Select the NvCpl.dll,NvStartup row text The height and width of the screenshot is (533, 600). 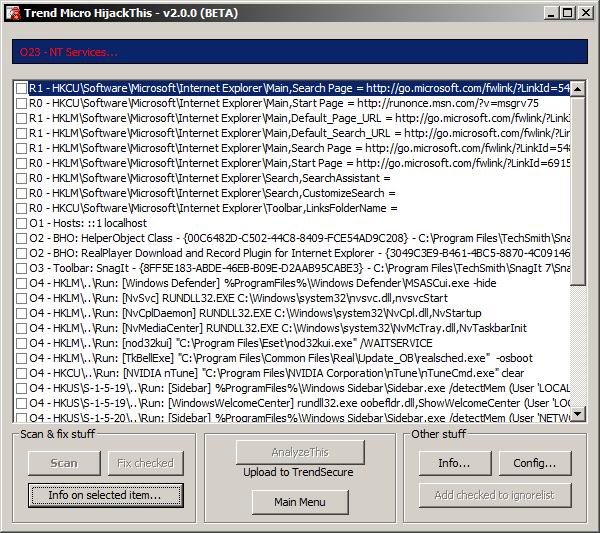[x=255, y=313]
